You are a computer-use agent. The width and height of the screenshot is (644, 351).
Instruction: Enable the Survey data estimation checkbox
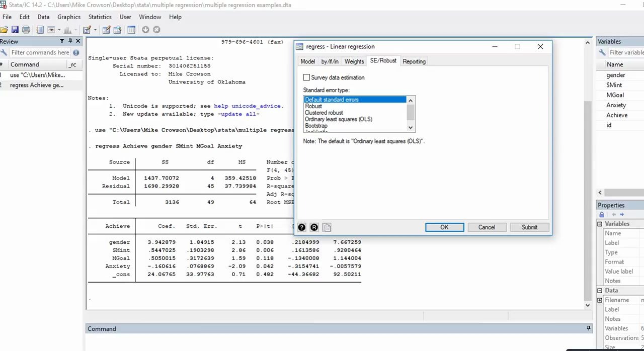click(x=306, y=77)
